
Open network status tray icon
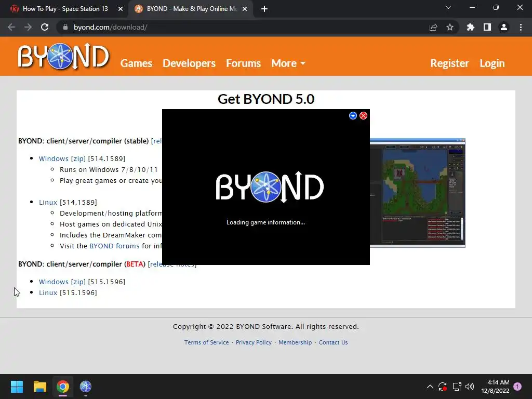457,387
